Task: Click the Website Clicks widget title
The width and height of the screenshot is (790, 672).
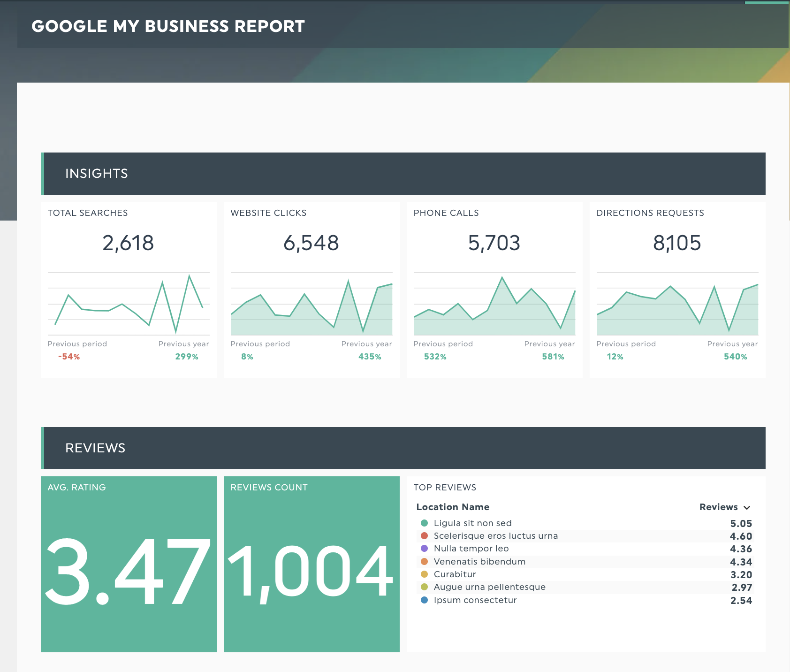Action: [268, 213]
